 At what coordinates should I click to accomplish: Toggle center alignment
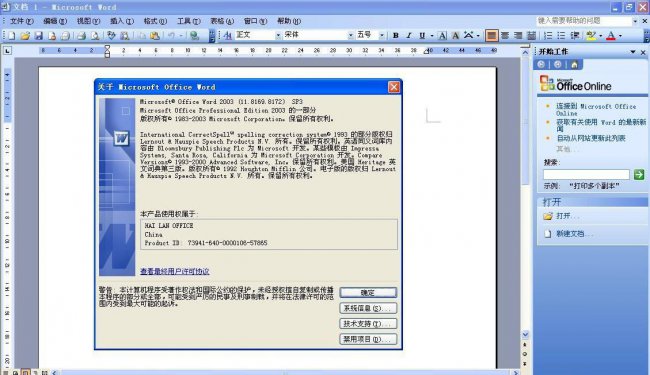504,36
